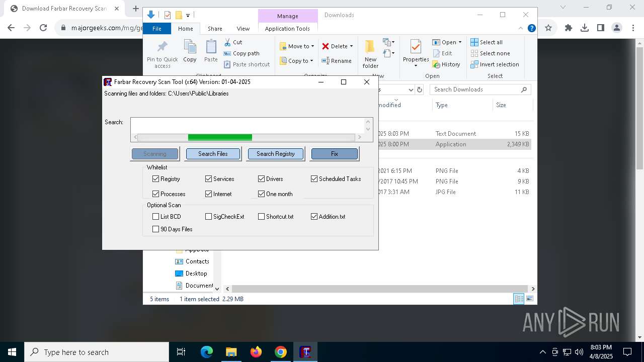644x362 pixels.
Task: Toggle Drivers whitelist checkbox
Action: 261,178
